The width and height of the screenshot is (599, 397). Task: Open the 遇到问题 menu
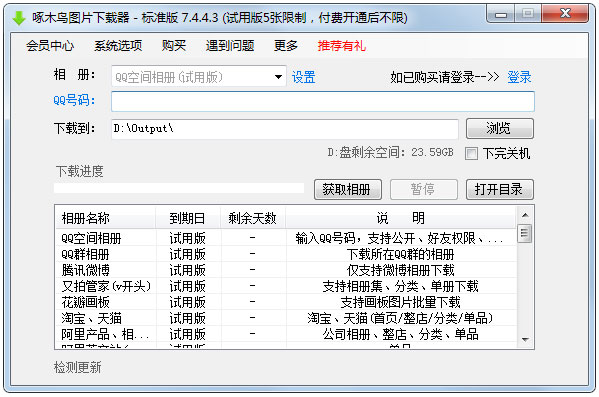click(x=230, y=46)
